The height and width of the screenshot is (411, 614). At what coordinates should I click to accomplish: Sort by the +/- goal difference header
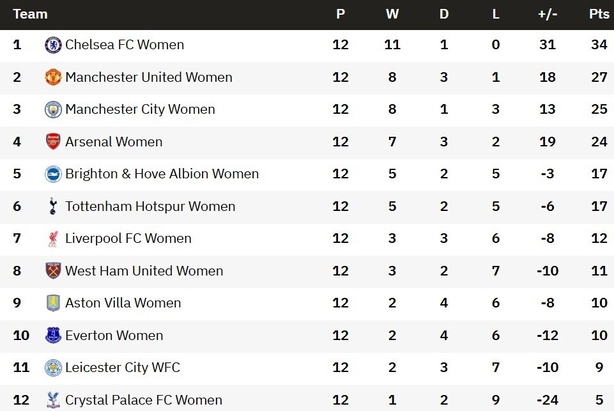[547, 14]
